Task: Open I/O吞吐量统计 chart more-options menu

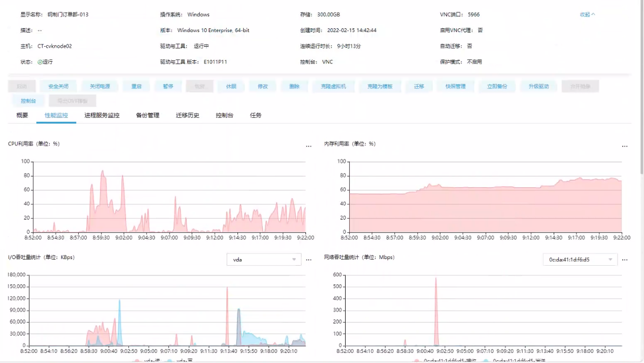Action: click(x=309, y=260)
